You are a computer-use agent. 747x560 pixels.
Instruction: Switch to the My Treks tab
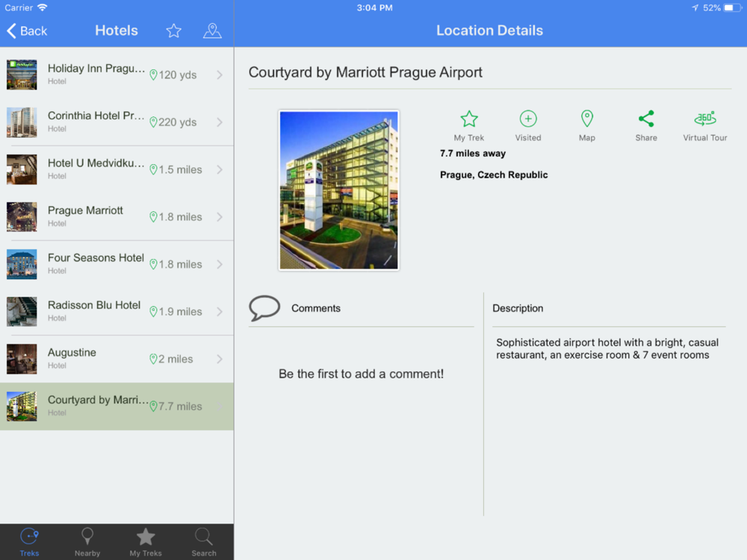(x=146, y=542)
